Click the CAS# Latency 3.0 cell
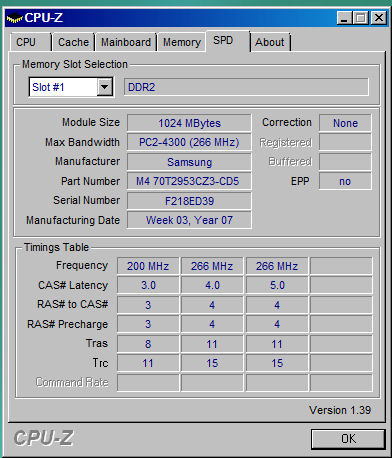Screen dimensions: 392x458 [148, 285]
